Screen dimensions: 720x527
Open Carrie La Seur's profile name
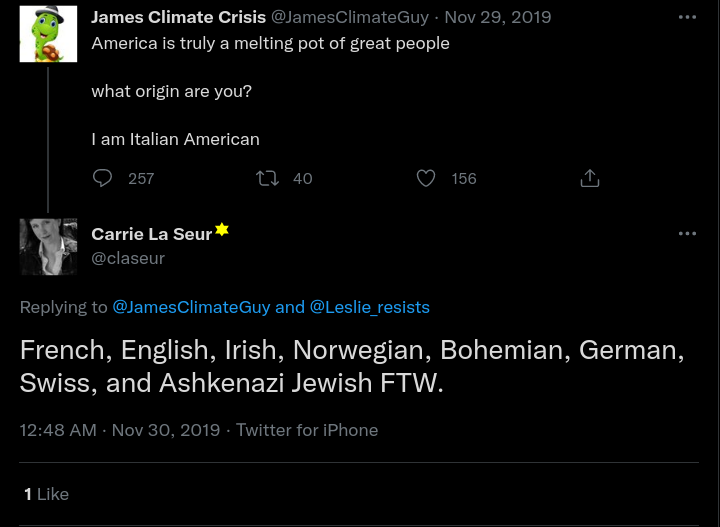click(x=151, y=234)
